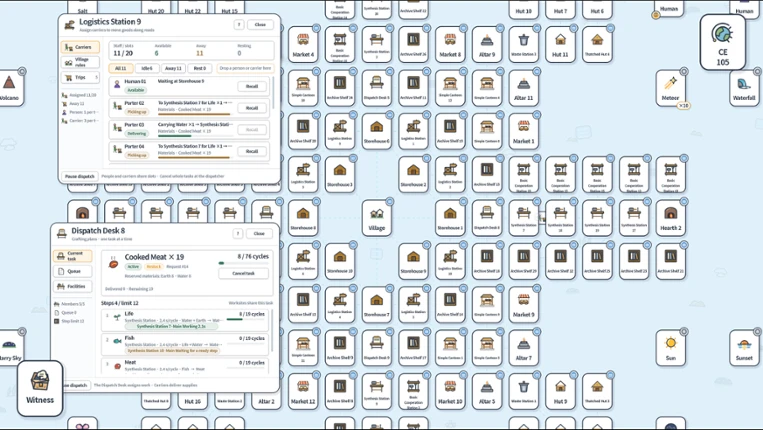Recall Human 01 from Storehouse 9
The image size is (763, 430).
pos(252,86)
